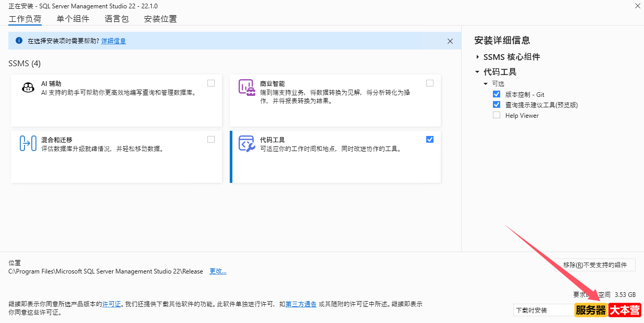Viewport: 644px width, 323px height.
Task: Open the 详细信息 help link
Action: click(x=114, y=41)
